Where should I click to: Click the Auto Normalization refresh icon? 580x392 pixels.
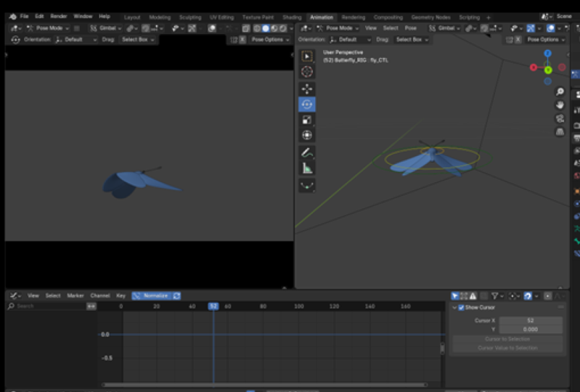click(x=177, y=296)
